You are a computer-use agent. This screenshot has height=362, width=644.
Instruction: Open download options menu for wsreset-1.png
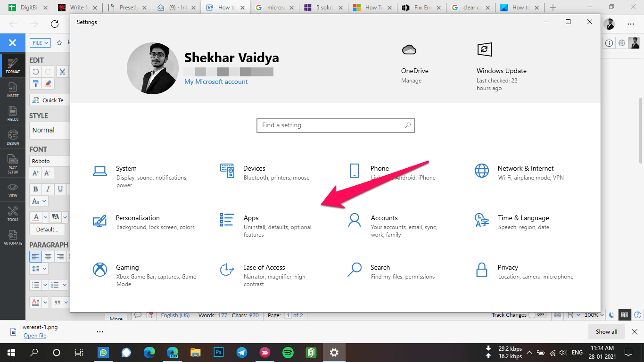click(99, 332)
